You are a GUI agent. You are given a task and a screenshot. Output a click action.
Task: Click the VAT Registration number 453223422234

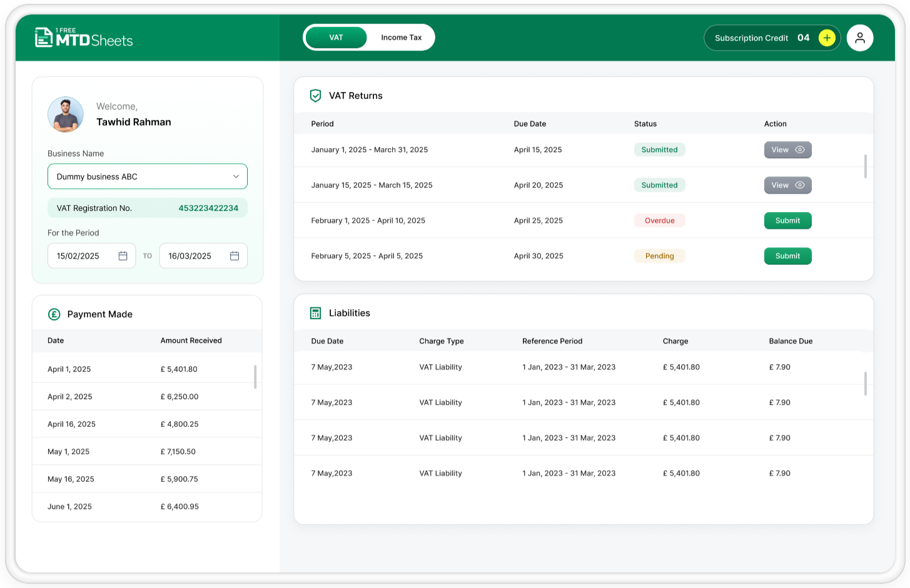coord(208,208)
